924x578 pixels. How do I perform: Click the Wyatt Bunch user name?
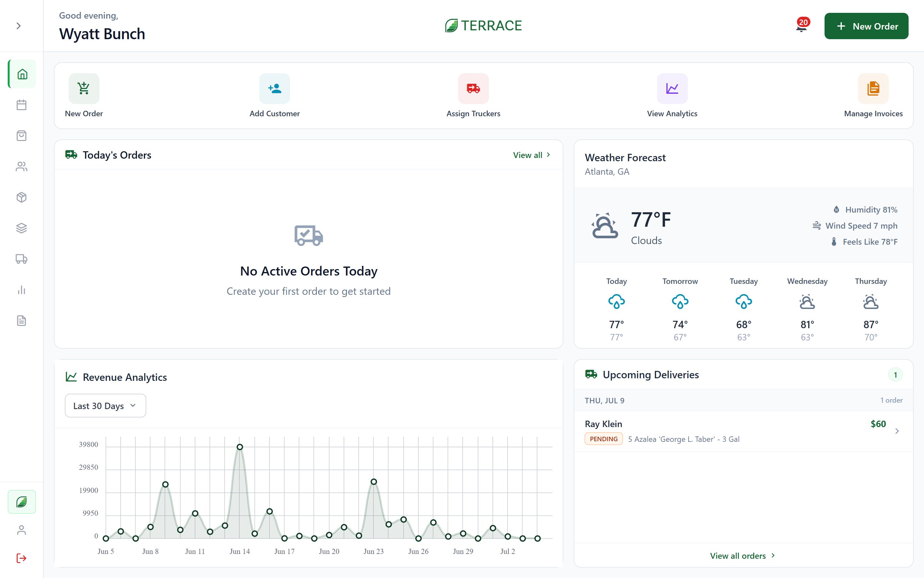102,34
